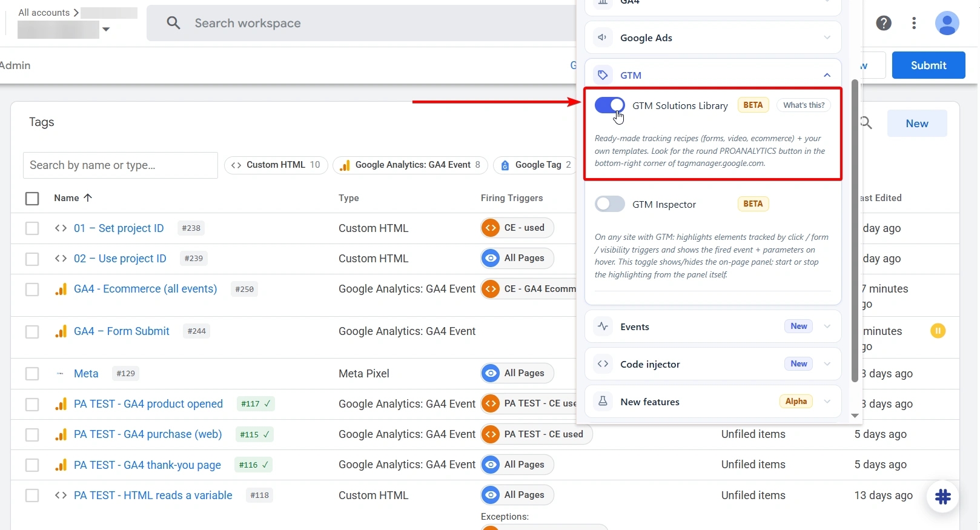Image resolution: width=980 pixels, height=530 pixels.
Task: Click the paused status icon on Form Submit row
Action: [938, 331]
